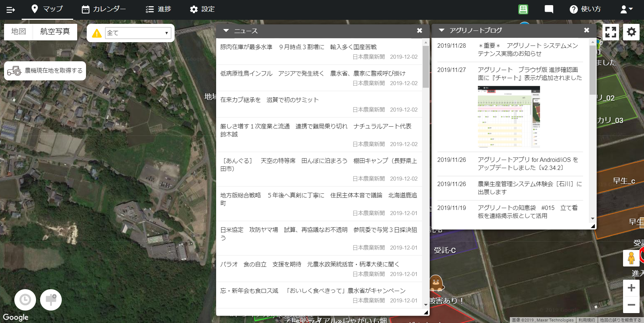Viewport: 644px width, 323px height.
Task: Toggle fullscreen map view icon
Action: tap(611, 32)
